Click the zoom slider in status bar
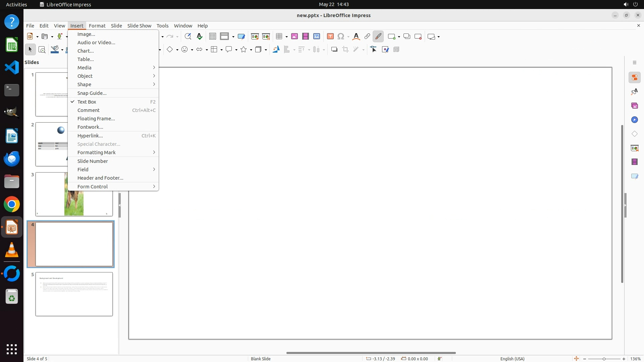 (x=604, y=359)
